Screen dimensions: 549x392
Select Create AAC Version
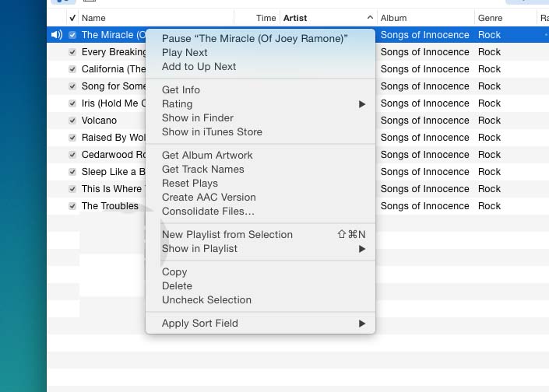pyautogui.click(x=209, y=198)
